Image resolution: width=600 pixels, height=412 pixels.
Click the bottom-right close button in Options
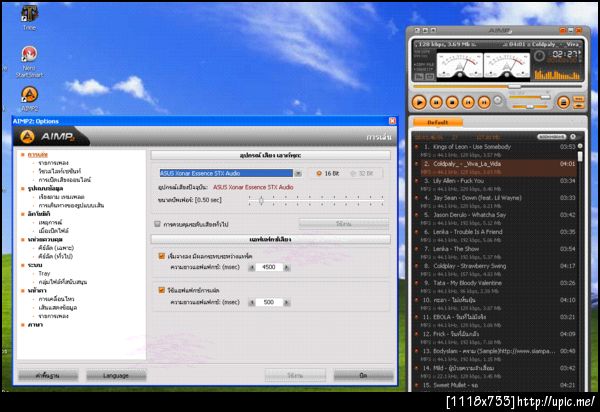(363, 376)
